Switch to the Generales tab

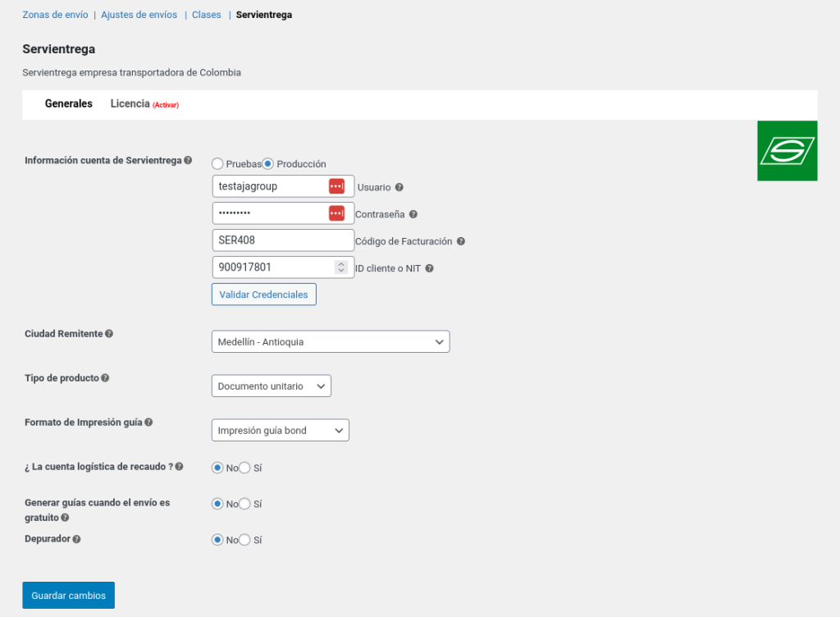coord(69,104)
